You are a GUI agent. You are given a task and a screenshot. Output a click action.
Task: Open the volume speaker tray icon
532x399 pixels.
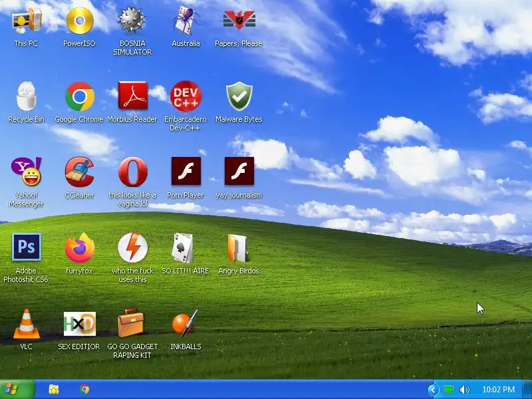click(x=464, y=390)
